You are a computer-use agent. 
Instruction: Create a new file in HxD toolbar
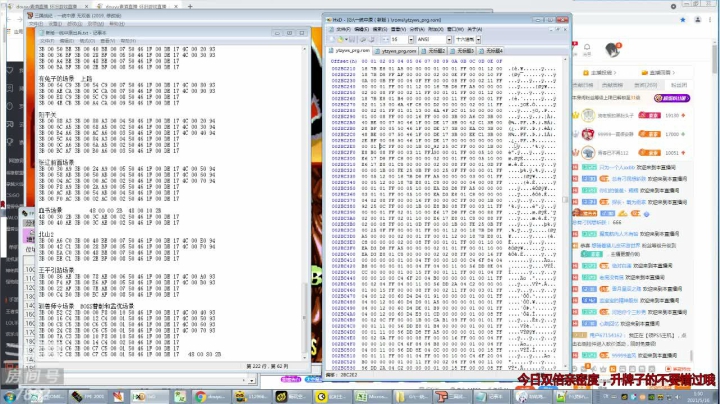pyautogui.click(x=332, y=39)
